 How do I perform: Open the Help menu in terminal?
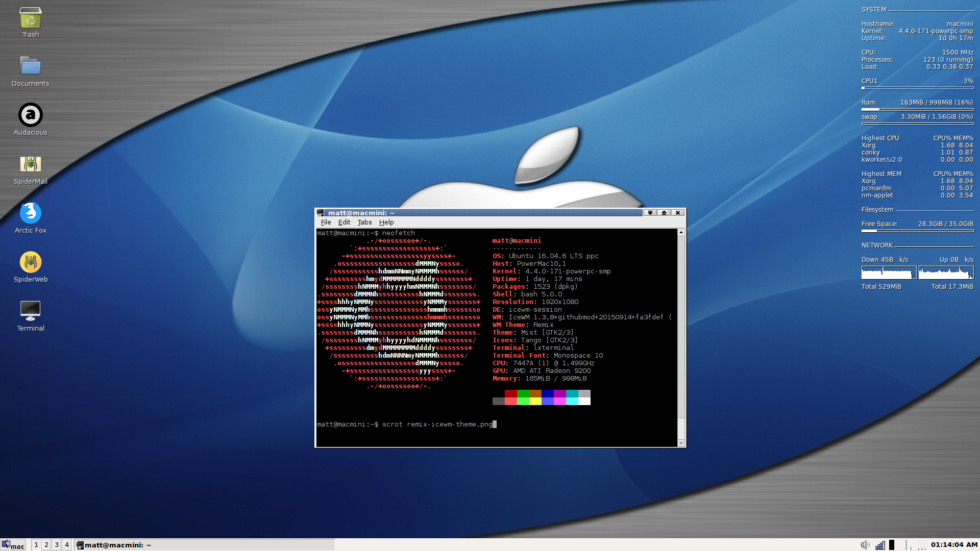pyautogui.click(x=386, y=222)
